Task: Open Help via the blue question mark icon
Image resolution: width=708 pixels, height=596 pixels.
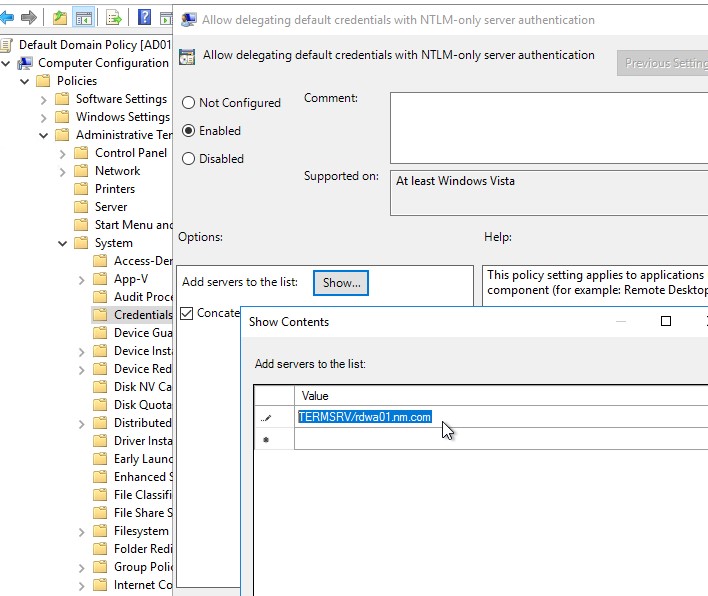Action: (x=145, y=18)
